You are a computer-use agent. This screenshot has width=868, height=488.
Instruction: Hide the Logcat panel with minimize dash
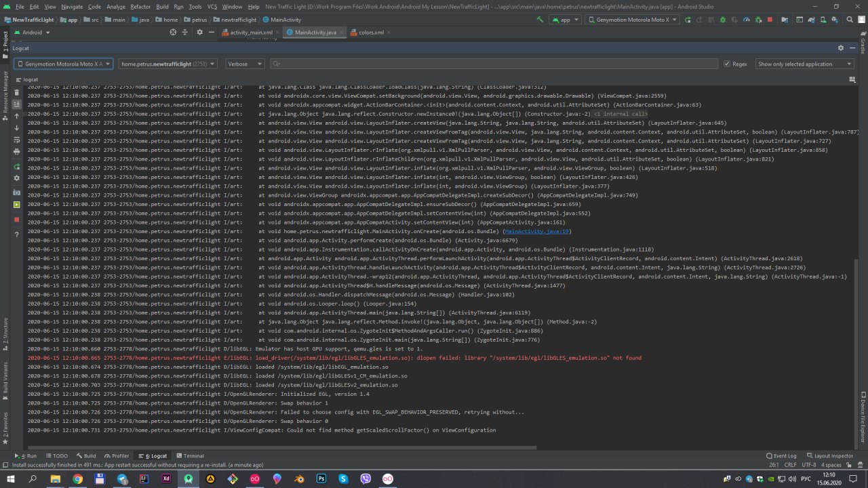[853, 48]
